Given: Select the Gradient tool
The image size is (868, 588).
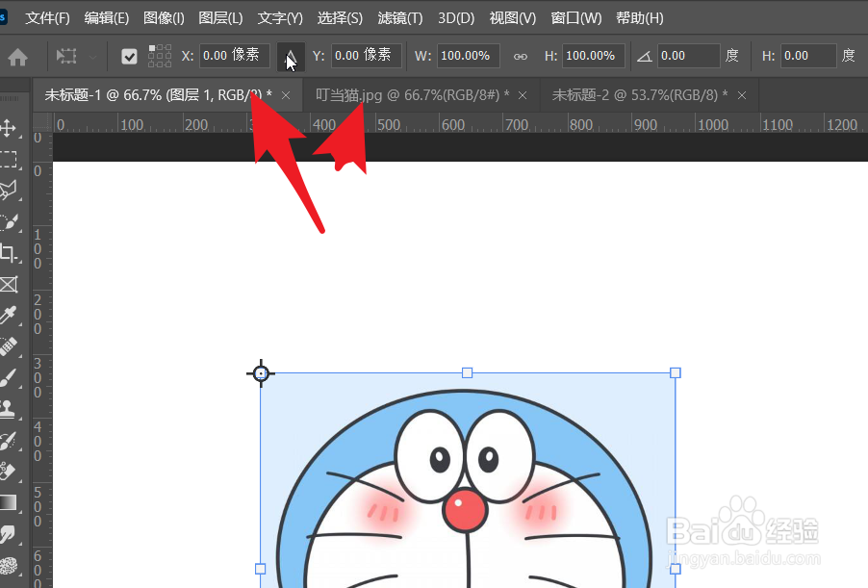Looking at the screenshot, I should [x=10, y=502].
